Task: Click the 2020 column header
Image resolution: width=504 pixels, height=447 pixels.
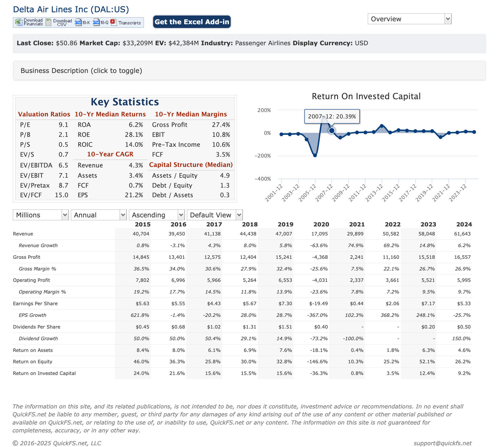Action: [x=321, y=224]
